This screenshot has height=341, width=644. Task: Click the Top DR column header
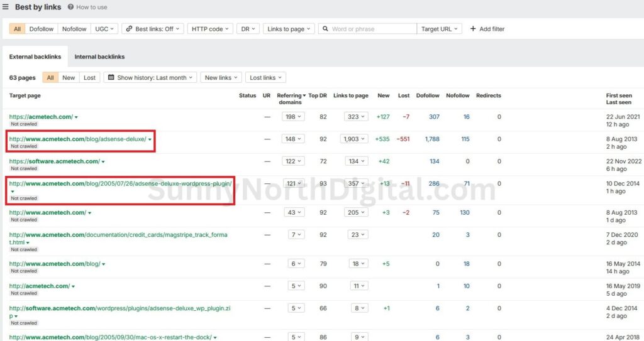pyautogui.click(x=318, y=95)
